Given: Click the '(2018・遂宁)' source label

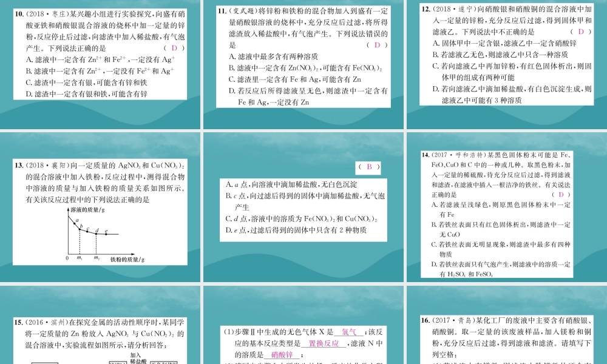Looking at the screenshot, I should (453, 9).
